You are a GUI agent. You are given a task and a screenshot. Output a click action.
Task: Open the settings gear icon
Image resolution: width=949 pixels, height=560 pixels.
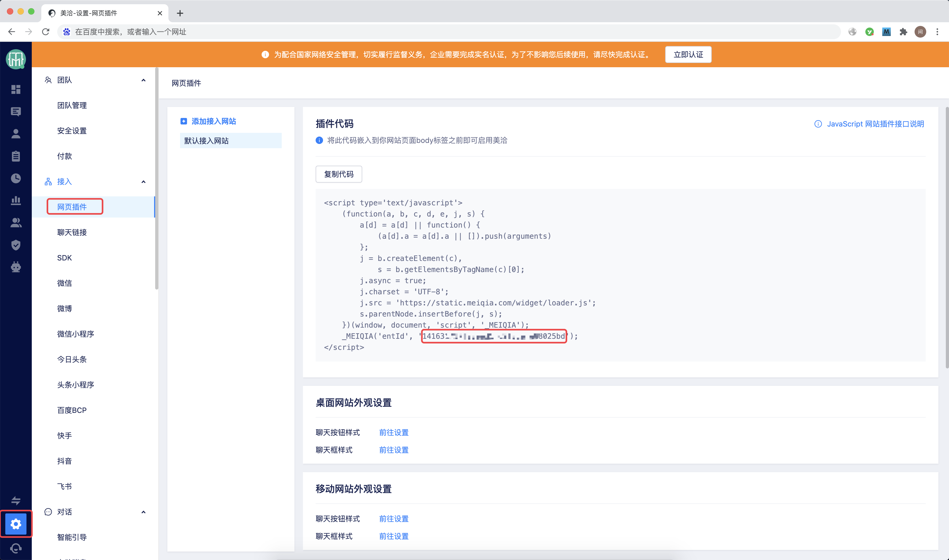pyautogui.click(x=16, y=524)
